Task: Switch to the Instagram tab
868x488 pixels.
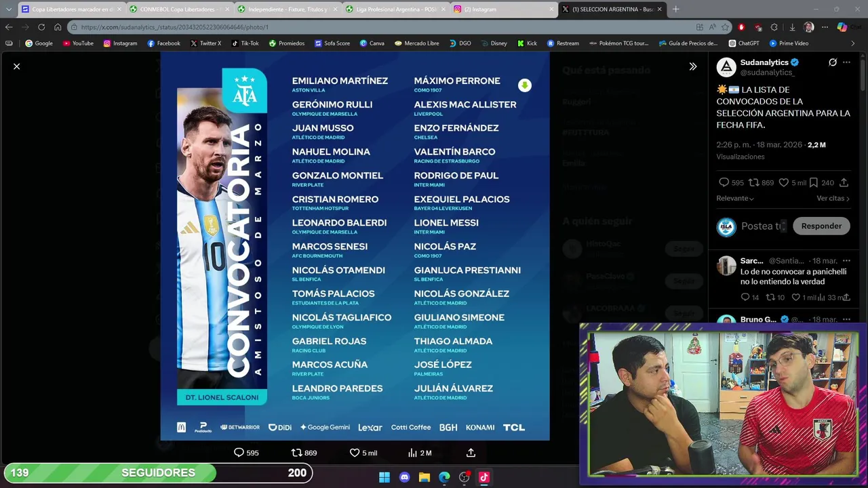Action: click(502, 9)
